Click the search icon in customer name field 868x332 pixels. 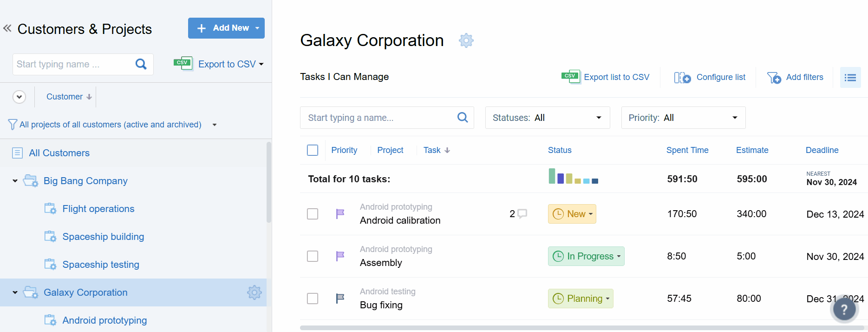141,64
